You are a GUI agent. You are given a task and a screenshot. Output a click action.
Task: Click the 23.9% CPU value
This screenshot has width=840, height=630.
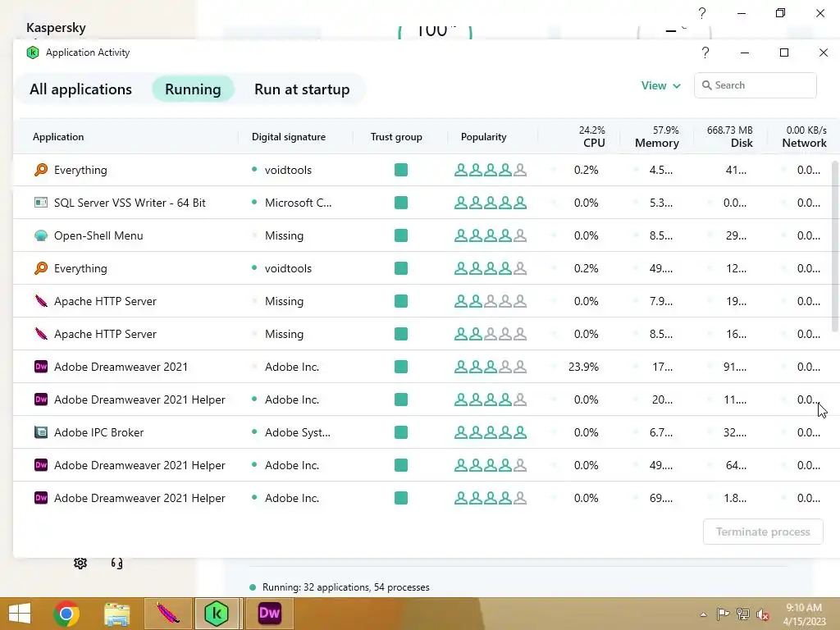pos(583,367)
